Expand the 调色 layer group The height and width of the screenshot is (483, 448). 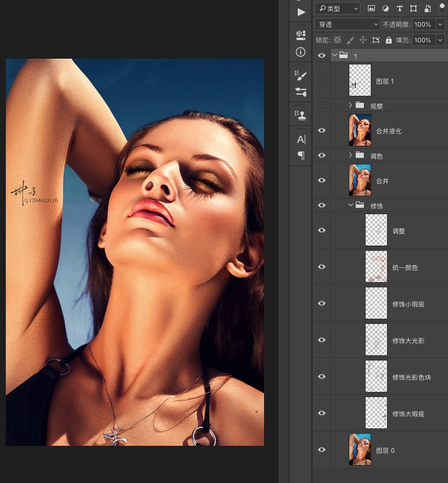pyautogui.click(x=351, y=156)
